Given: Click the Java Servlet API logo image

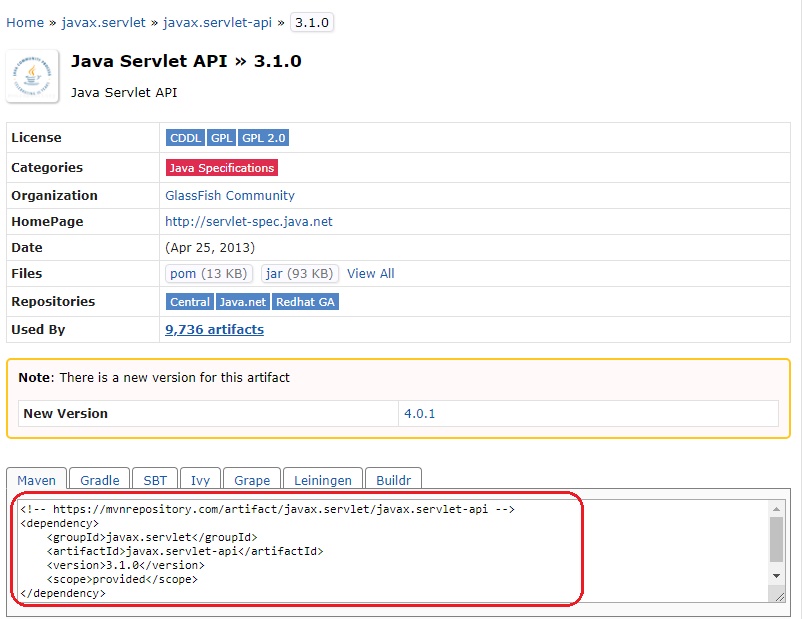Looking at the screenshot, I should 32,76.
